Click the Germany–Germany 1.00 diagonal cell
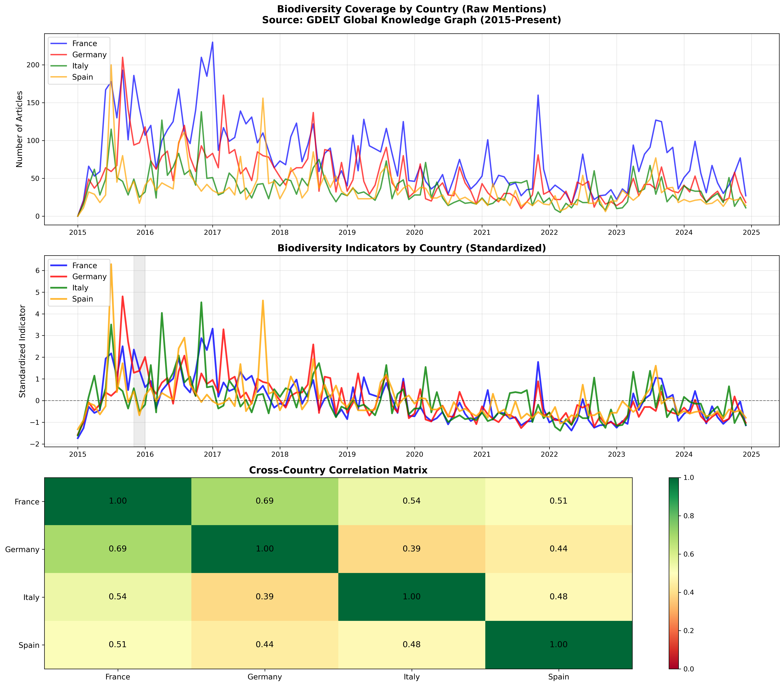This screenshot has width=784, height=686. point(265,549)
